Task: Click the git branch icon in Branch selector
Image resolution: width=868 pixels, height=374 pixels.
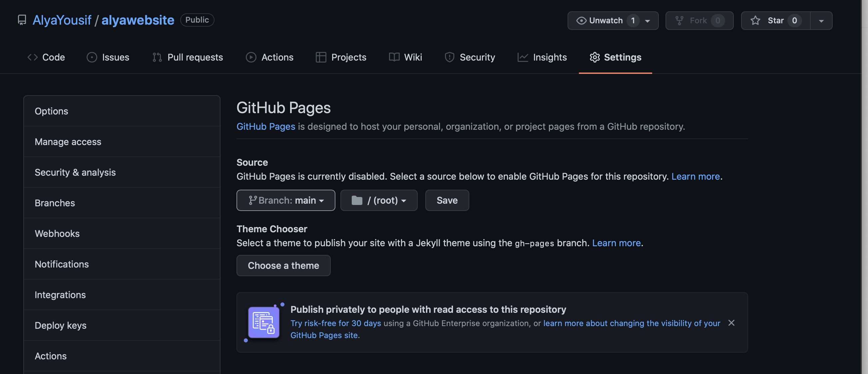Action: 253,200
